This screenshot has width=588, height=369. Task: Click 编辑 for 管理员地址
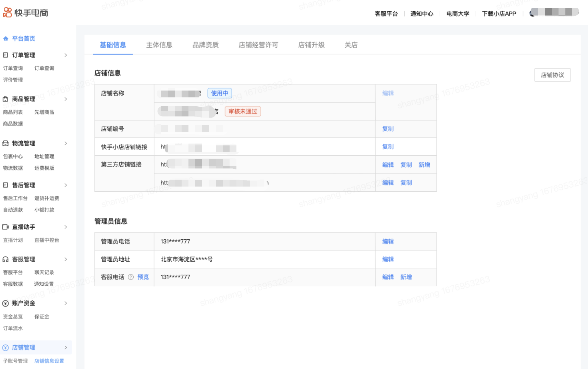[388, 259]
